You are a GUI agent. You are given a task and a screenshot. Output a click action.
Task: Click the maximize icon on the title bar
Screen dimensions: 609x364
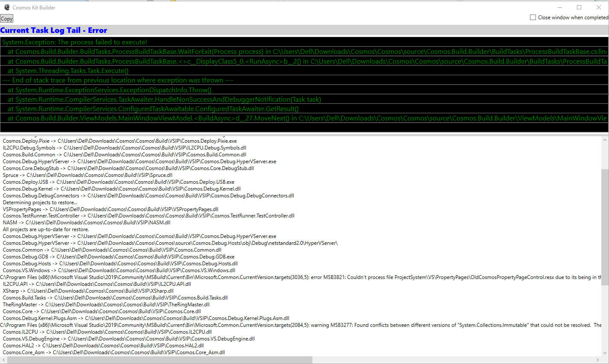579,7
